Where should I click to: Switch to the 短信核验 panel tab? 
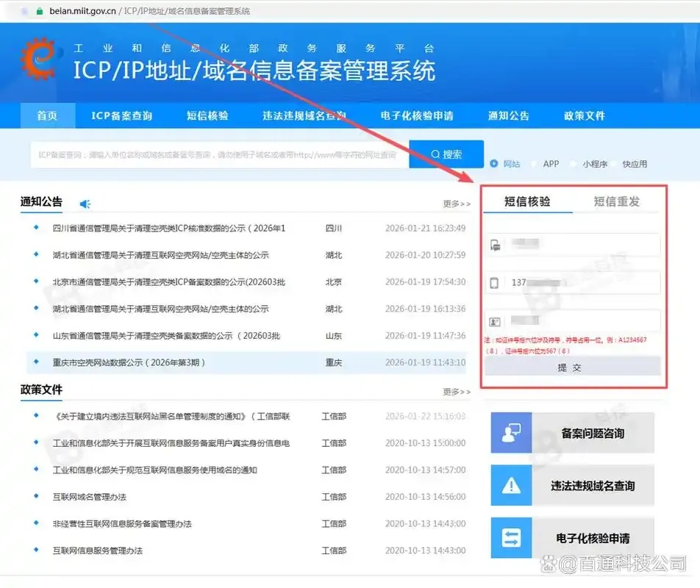tap(527, 201)
